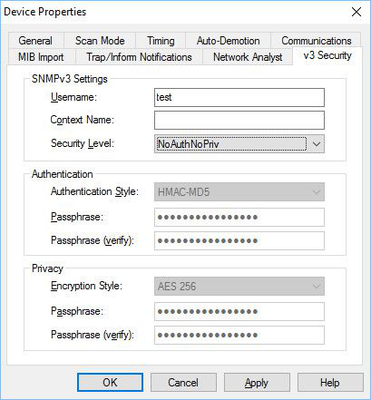Click the Apply button

[x=256, y=382]
